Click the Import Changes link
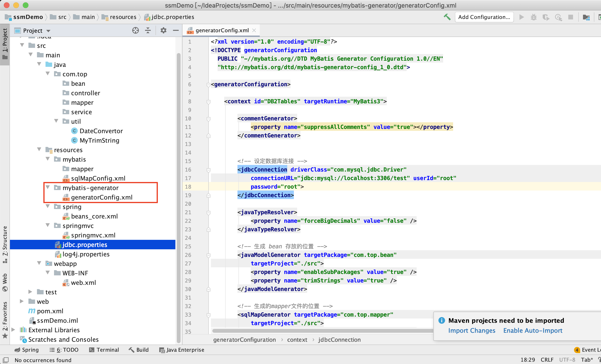 (x=471, y=330)
